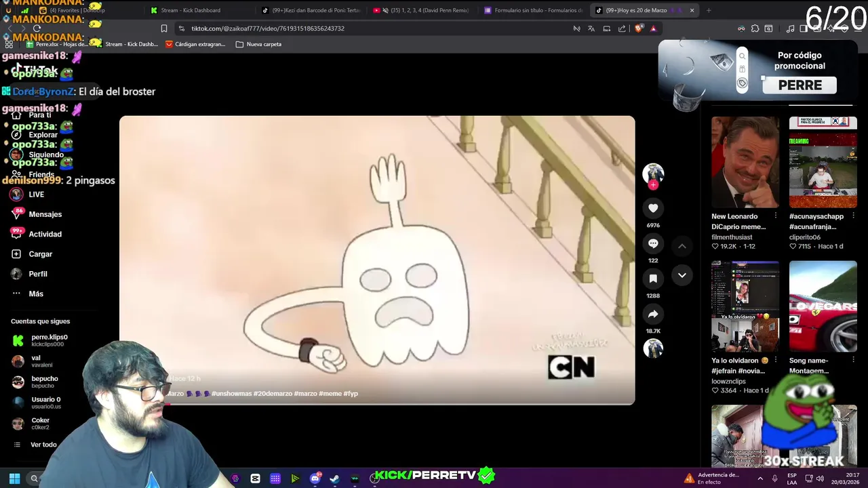Open the Brave Rewards triangle icon
Screen dimensions: 868x488
click(x=653, y=28)
